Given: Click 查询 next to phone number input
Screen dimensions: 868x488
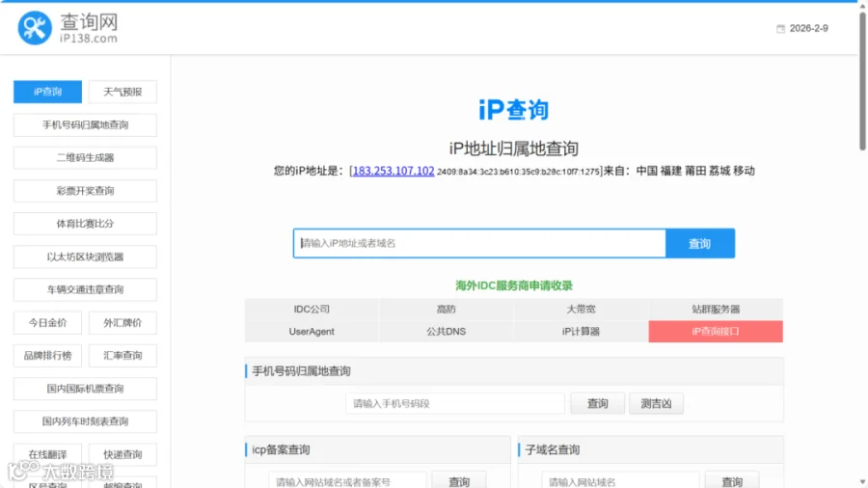Looking at the screenshot, I should [x=597, y=403].
